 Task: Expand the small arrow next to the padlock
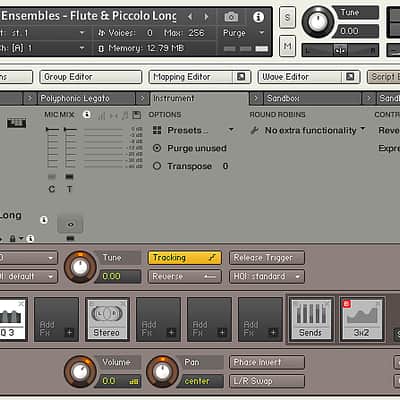pyautogui.click(x=21, y=238)
